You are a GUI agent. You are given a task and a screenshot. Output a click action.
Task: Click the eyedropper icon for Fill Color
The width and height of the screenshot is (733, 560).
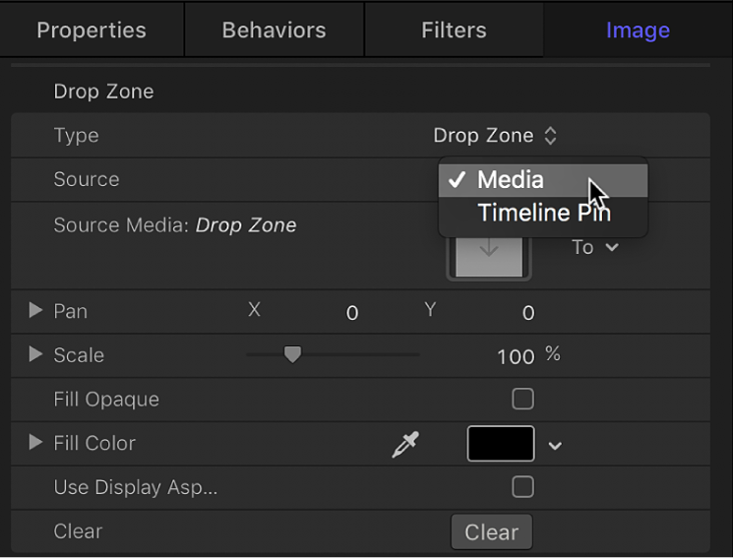pos(404,445)
